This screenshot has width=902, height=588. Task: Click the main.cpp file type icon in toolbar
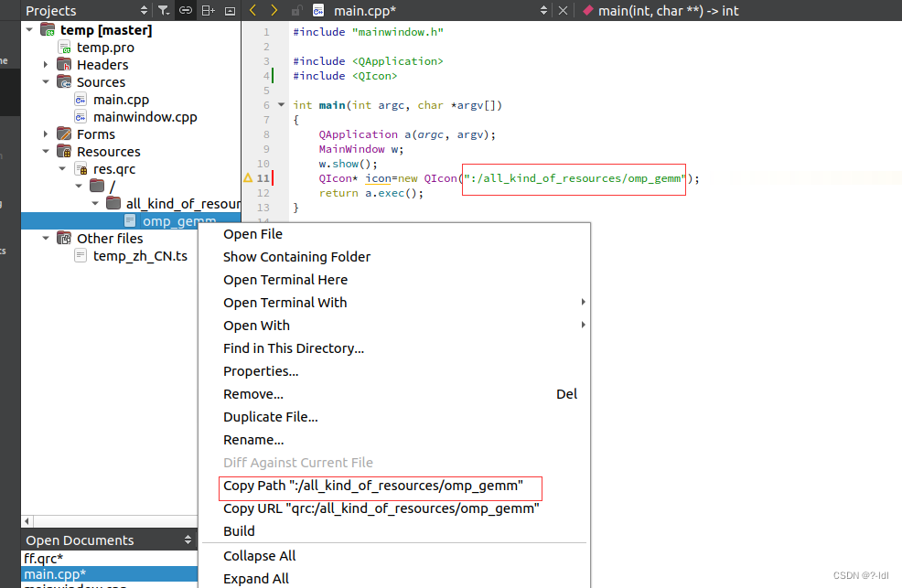318,10
